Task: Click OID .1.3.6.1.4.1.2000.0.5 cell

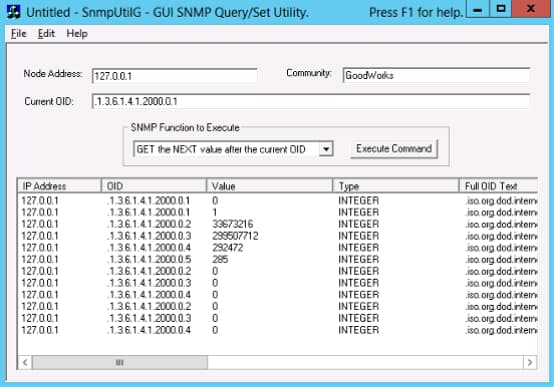Action: click(x=149, y=259)
